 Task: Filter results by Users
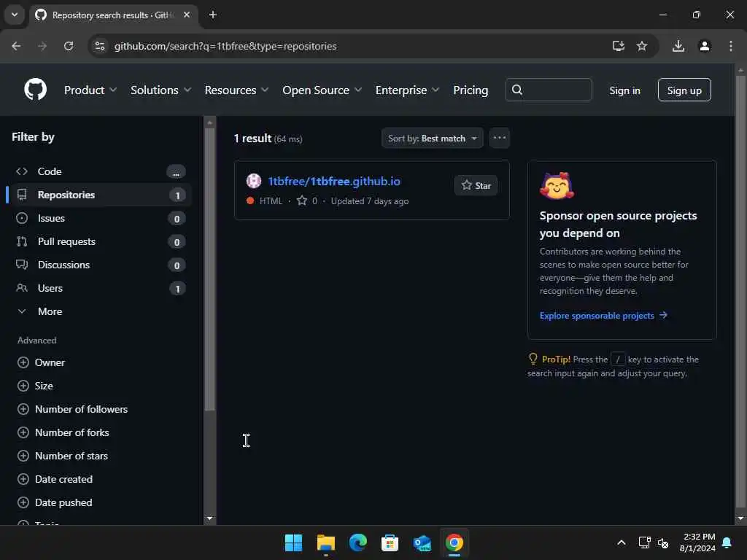click(x=100, y=288)
